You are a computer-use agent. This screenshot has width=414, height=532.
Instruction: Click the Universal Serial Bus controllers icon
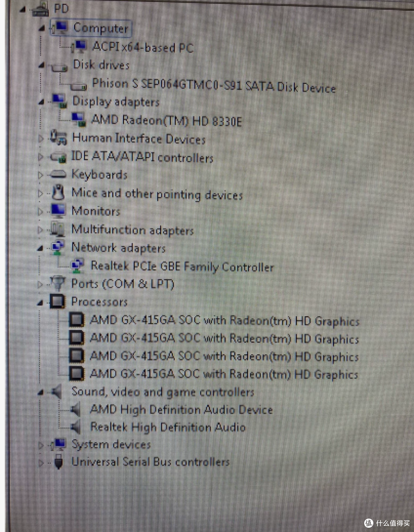click(58, 462)
